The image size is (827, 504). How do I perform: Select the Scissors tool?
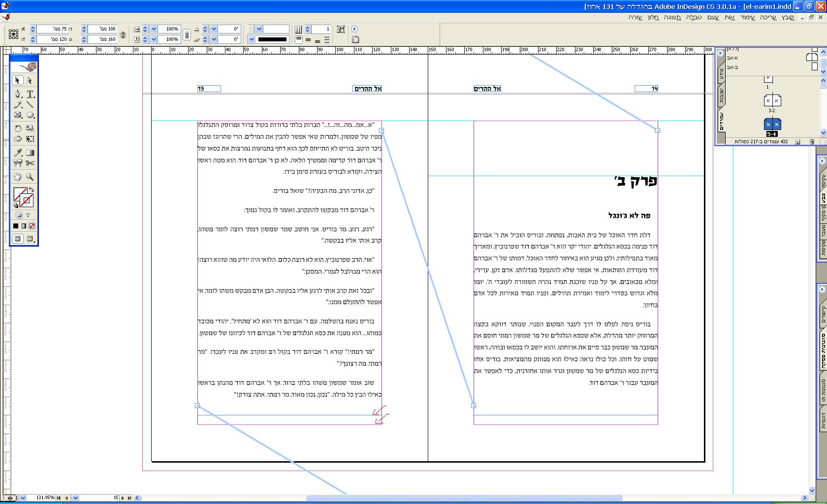pyautogui.click(x=30, y=163)
